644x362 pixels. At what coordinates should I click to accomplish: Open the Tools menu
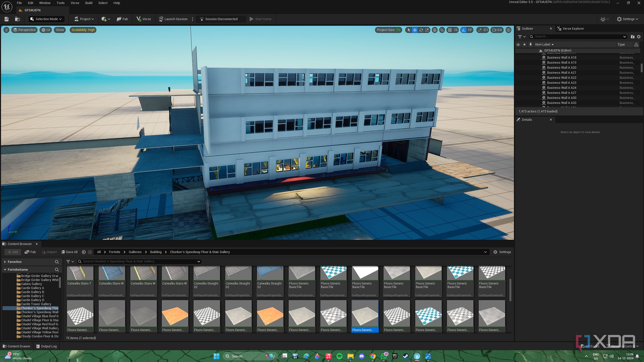coord(60,3)
